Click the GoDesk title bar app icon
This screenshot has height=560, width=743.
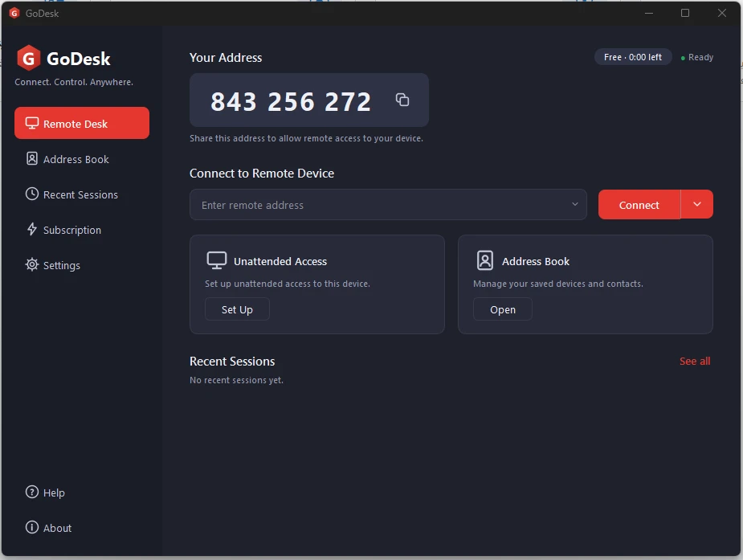(x=14, y=14)
